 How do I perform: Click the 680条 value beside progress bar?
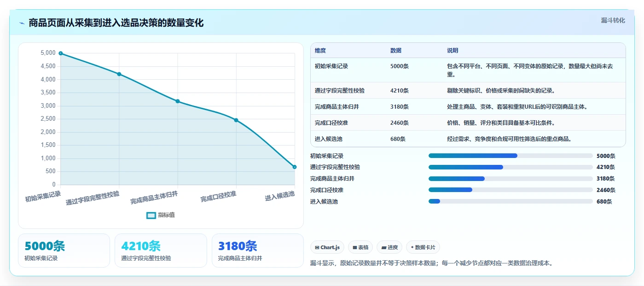coord(604,202)
